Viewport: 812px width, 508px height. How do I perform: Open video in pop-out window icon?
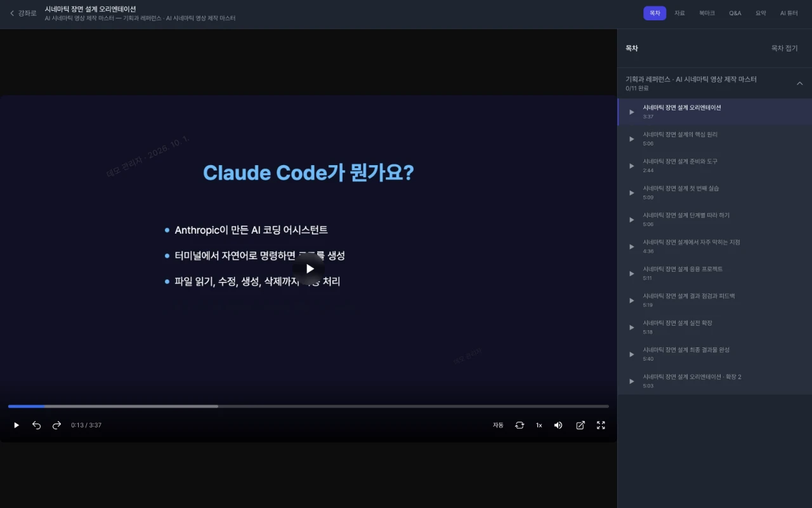click(580, 425)
